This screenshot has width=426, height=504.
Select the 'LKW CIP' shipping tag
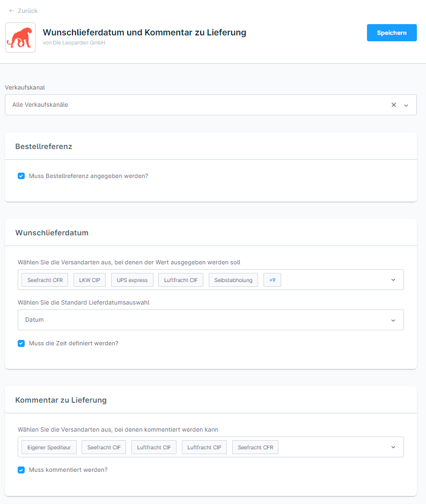[90, 280]
